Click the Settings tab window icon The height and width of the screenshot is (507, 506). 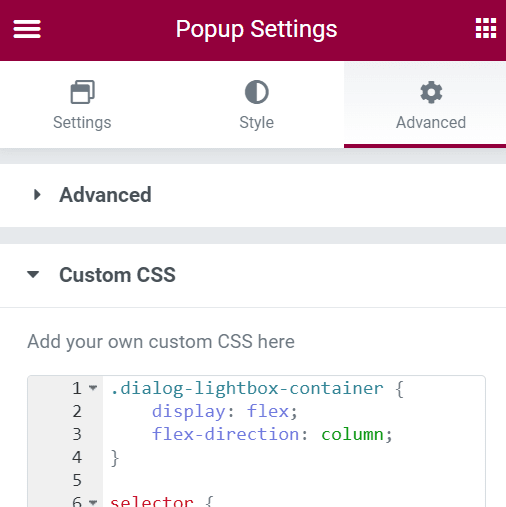pos(83,92)
